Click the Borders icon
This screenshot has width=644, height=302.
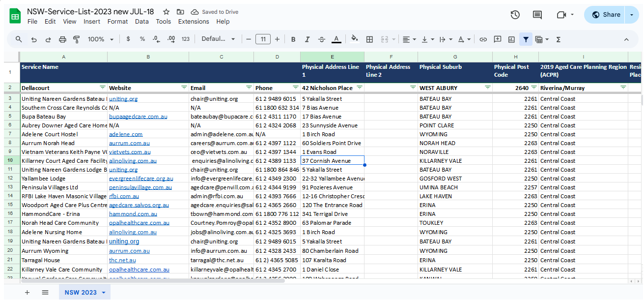click(x=370, y=39)
